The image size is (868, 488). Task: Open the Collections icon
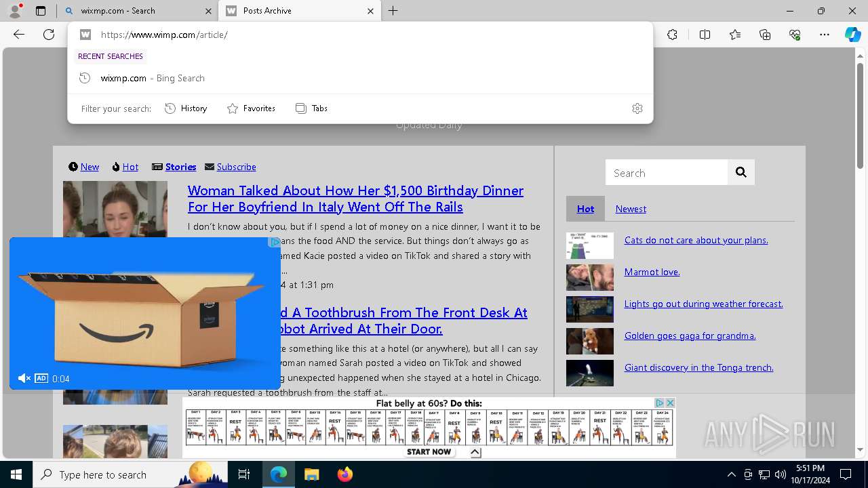[765, 35]
